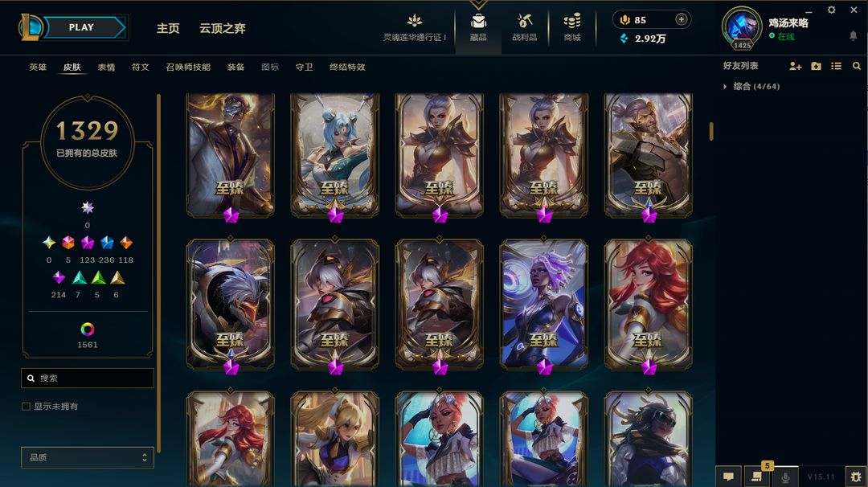Toggle the microphone mute button

click(785, 477)
